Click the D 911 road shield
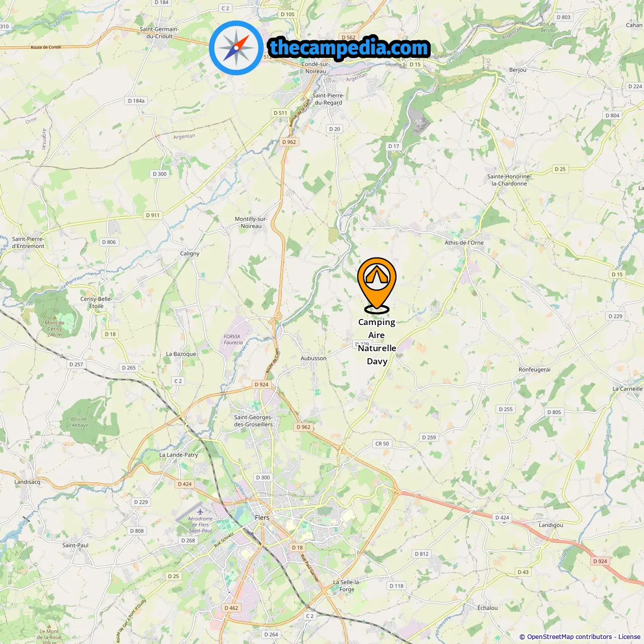 [x=152, y=215]
